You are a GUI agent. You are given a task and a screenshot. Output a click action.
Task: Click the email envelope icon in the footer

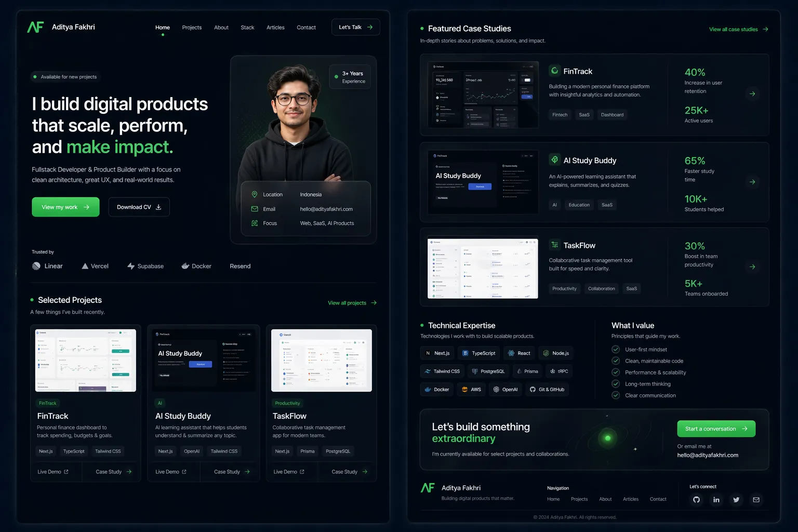point(756,500)
